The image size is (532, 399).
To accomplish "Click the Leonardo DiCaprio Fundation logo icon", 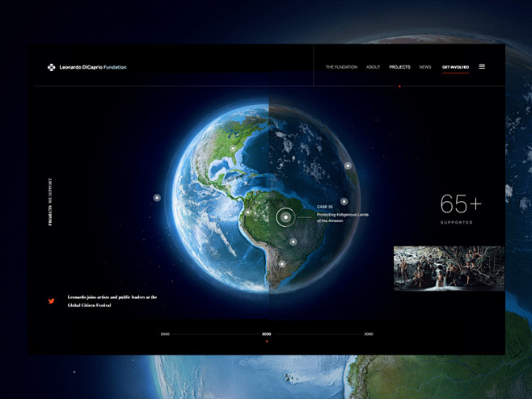I will tap(51, 67).
